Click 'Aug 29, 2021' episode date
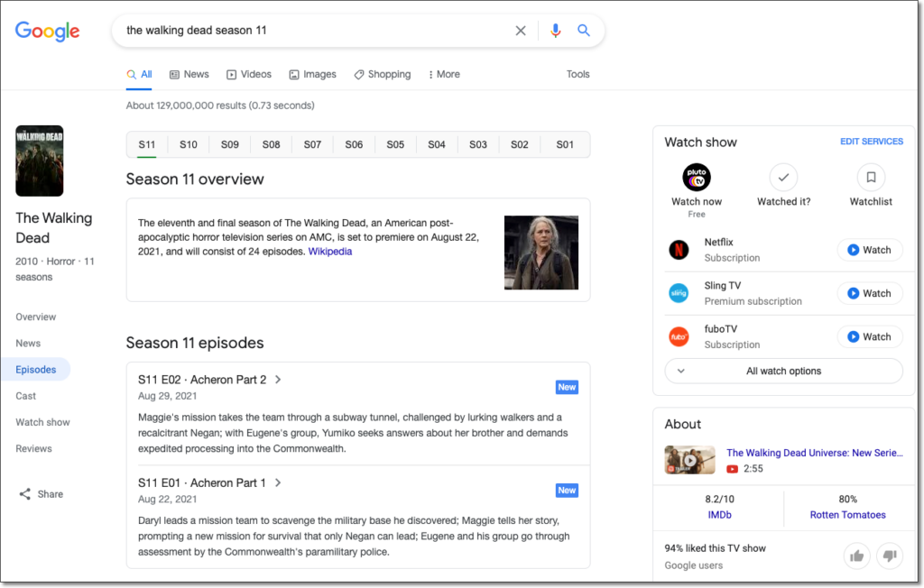The width and height of the screenshot is (924, 588). (167, 396)
